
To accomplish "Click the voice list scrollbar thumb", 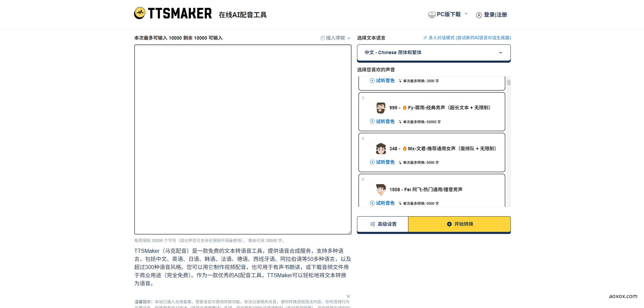I will [508, 82].
